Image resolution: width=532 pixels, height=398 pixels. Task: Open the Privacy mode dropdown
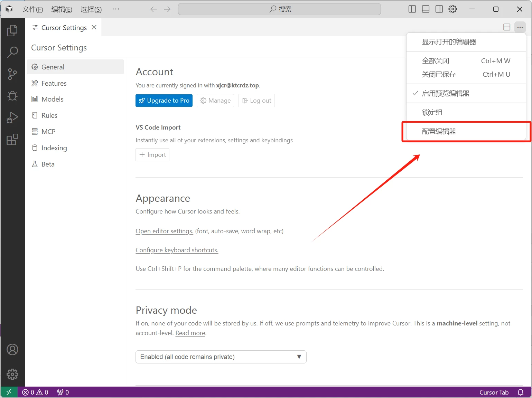tap(221, 357)
